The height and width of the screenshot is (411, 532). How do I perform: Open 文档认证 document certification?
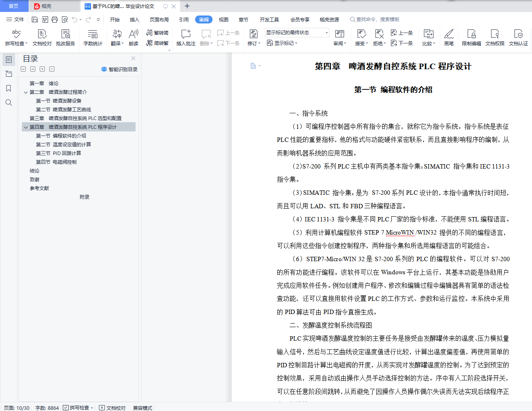[518, 38]
